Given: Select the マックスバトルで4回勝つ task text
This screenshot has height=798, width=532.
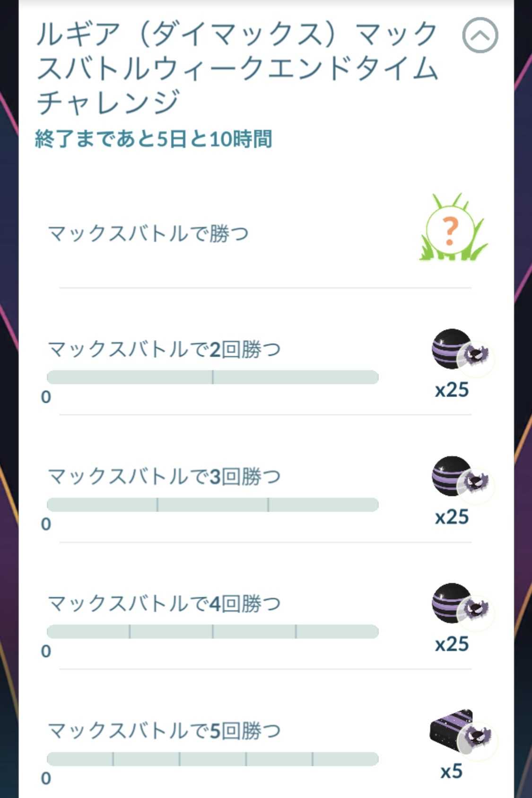Looking at the screenshot, I should tap(164, 603).
